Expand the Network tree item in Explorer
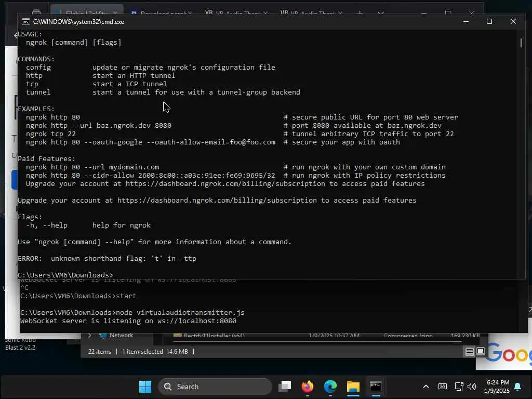 pos(89,336)
